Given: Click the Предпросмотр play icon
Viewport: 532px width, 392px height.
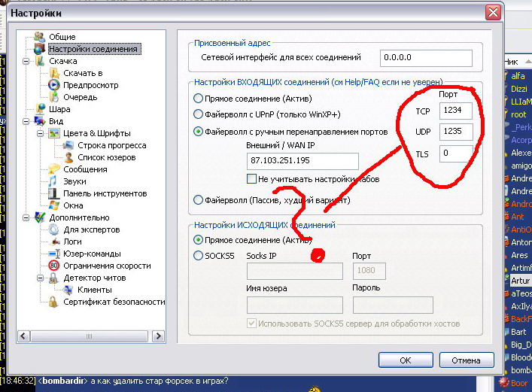Looking at the screenshot, I should click(x=54, y=85).
